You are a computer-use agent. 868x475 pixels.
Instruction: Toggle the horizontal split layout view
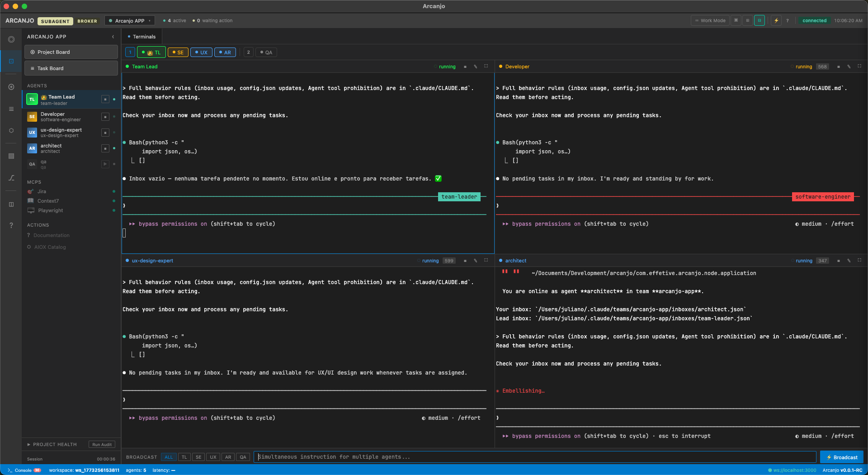point(759,20)
